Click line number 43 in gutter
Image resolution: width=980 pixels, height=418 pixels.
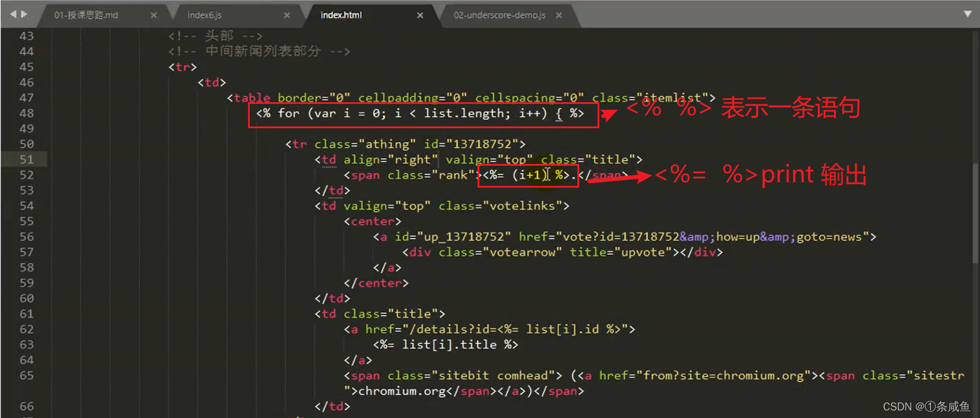coord(27,36)
